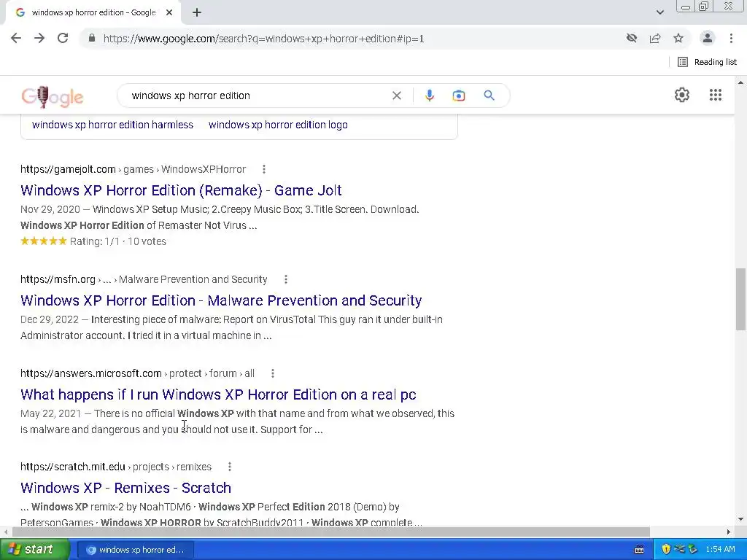Click the 1:54 AM clock
747x560 pixels.
[x=720, y=550]
